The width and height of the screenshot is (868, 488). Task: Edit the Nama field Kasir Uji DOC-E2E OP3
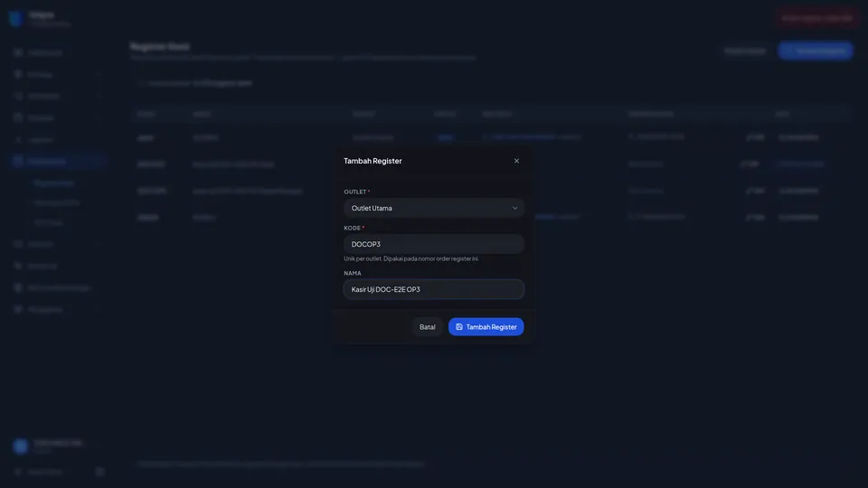coord(433,289)
